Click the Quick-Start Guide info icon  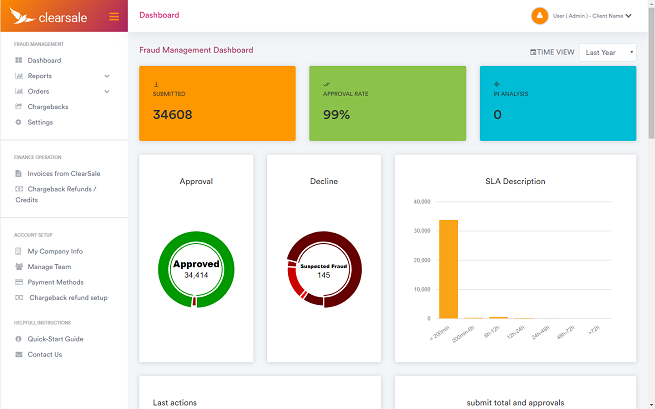pos(18,339)
